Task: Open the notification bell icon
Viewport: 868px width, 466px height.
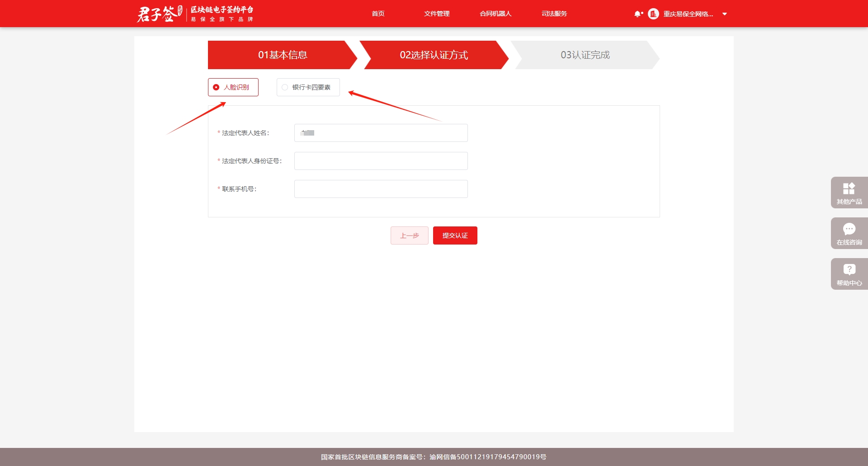Action: click(x=637, y=14)
